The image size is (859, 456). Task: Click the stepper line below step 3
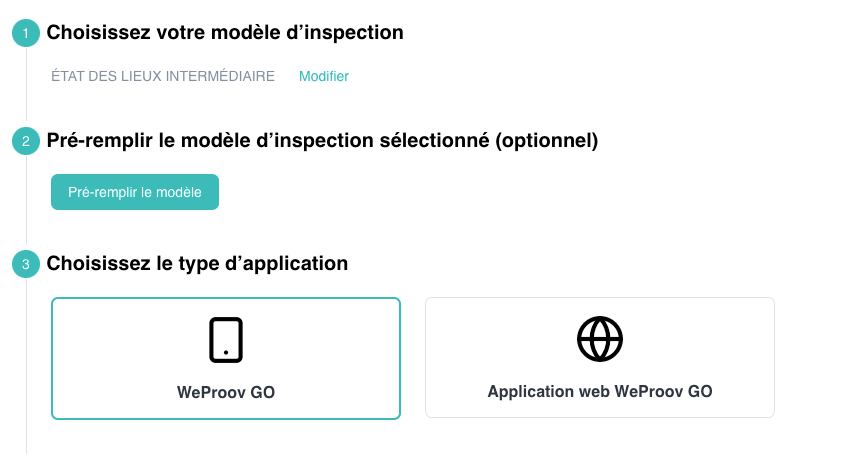(26, 366)
